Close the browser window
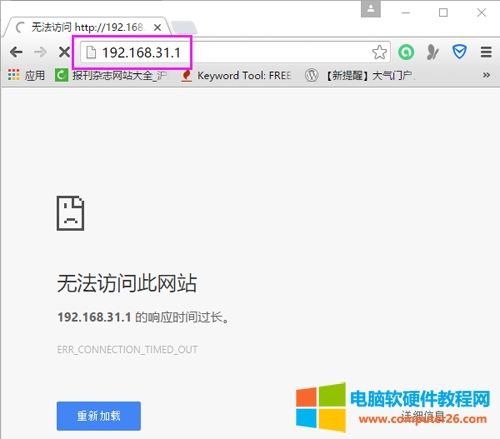This screenshot has height=439, width=500. [481, 13]
